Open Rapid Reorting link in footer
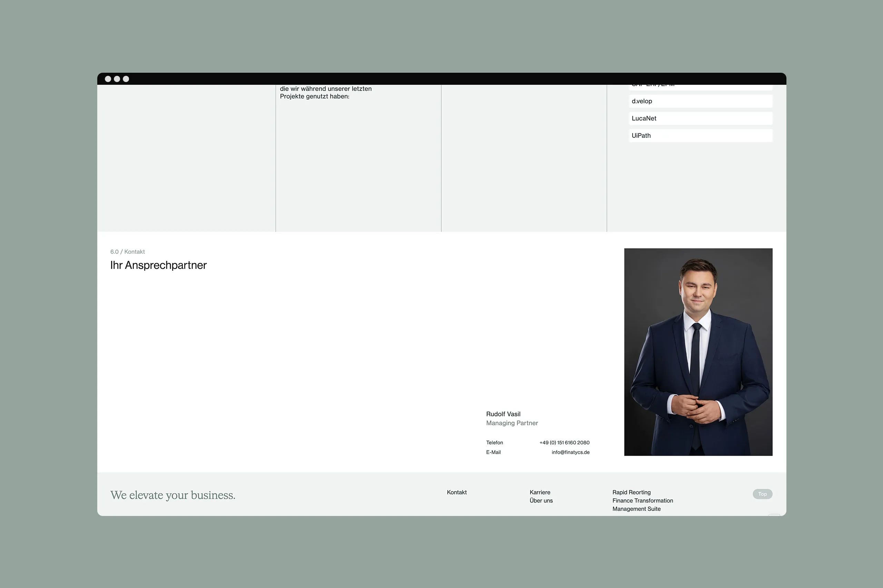Viewport: 883px width, 588px height. [631, 493]
